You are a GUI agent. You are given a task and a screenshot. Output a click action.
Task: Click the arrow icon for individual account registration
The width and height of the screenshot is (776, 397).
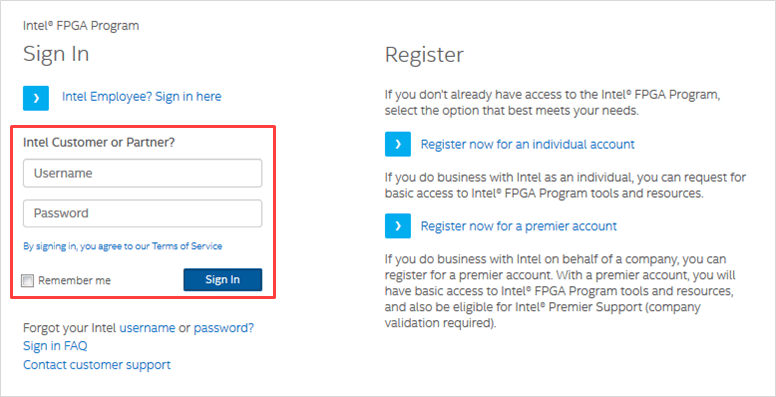tap(398, 144)
